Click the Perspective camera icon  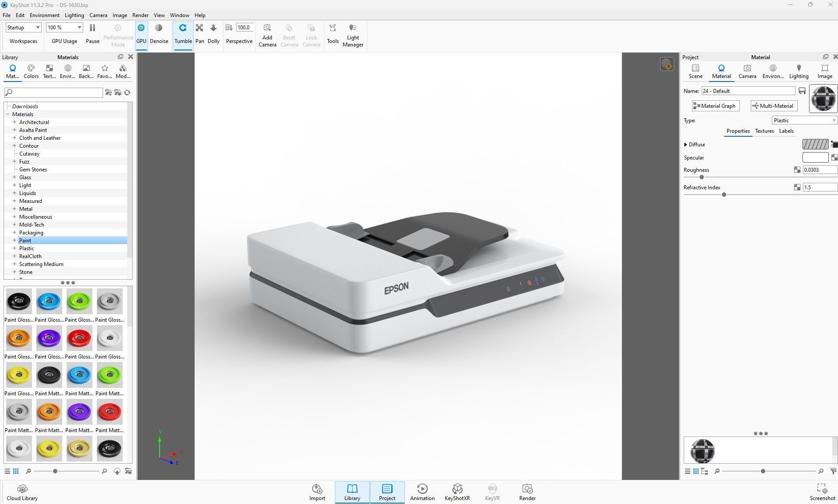pos(229,28)
